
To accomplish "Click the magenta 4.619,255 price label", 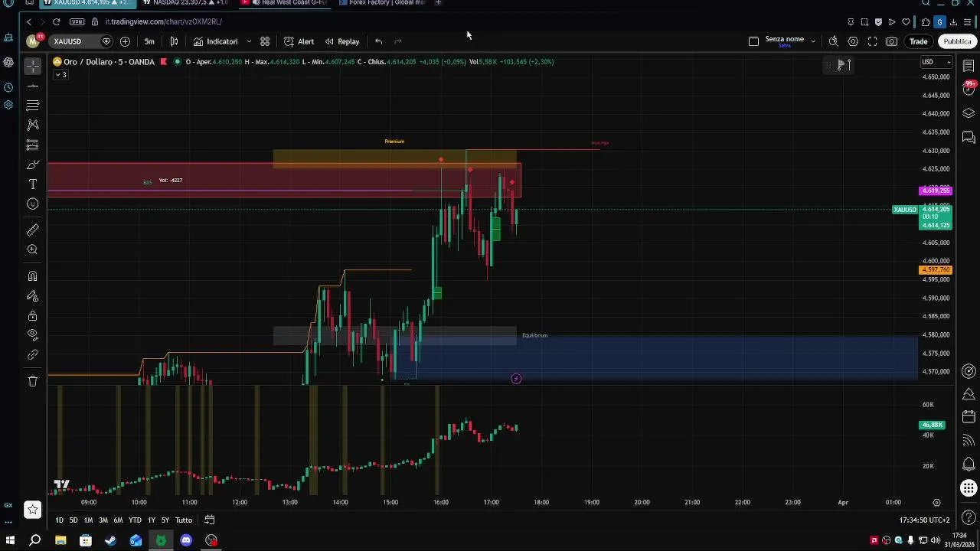I will pos(936,191).
